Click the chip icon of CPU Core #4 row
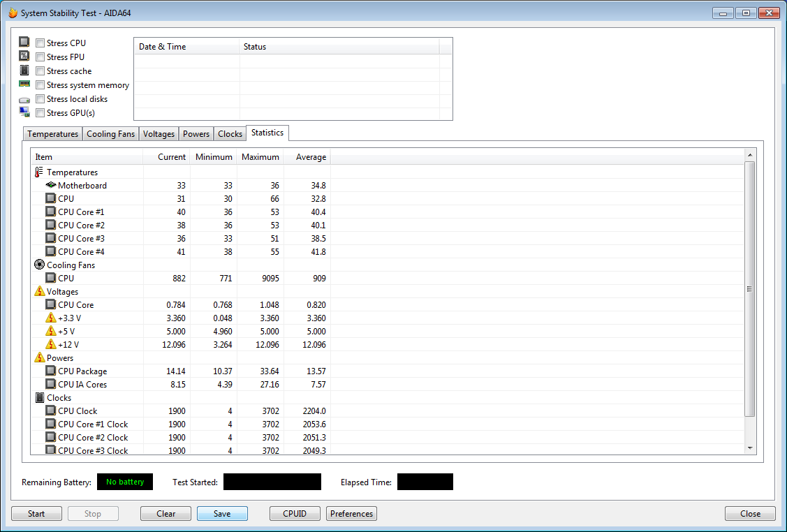The image size is (787, 532). 51,251
